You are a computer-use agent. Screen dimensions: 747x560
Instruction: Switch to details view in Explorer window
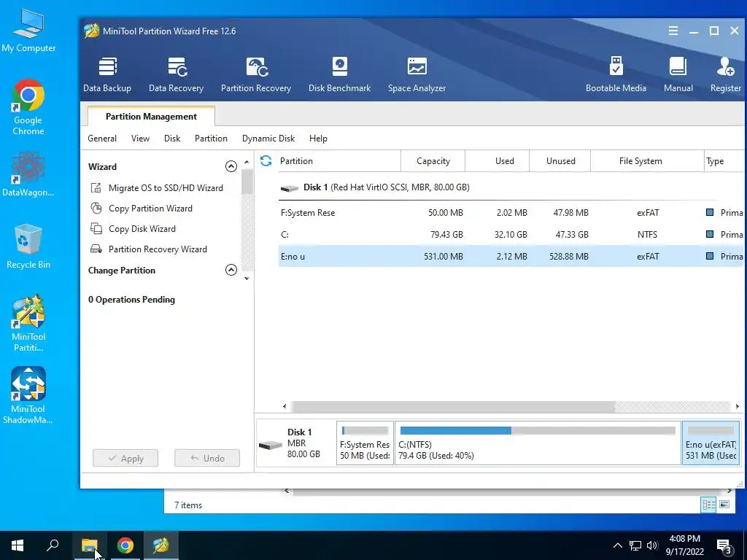click(708, 505)
